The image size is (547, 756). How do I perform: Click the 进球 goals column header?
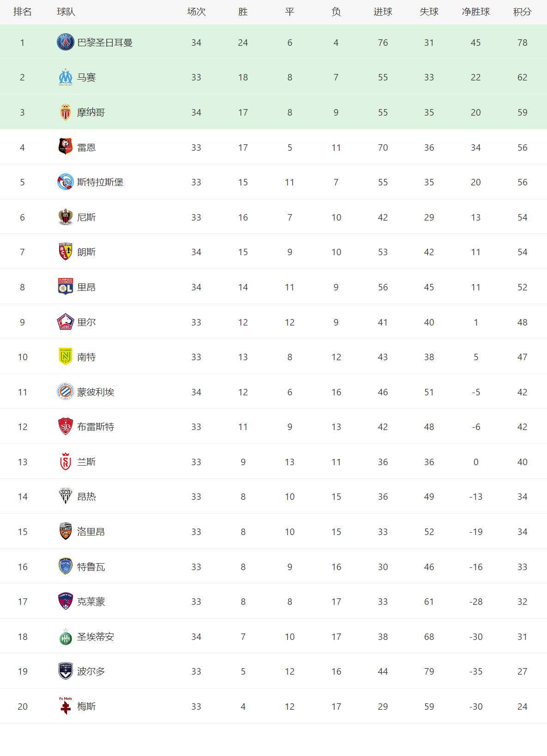pyautogui.click(x=383, y=12)
